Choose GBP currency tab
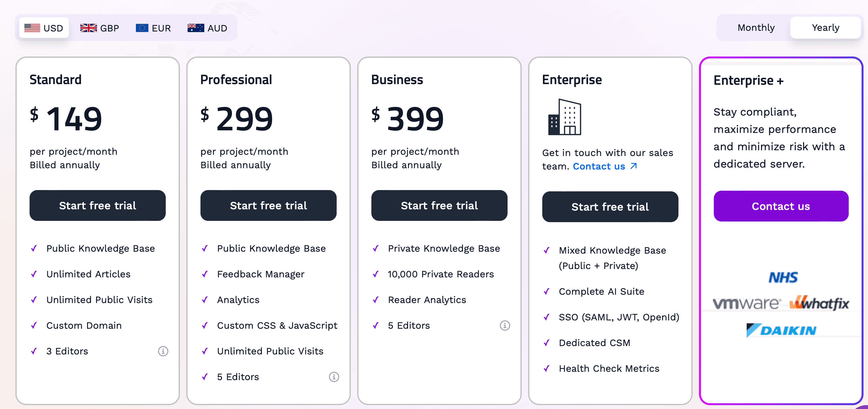The height and width of the screenshot is (409, 868). click(x=100, y=28)
